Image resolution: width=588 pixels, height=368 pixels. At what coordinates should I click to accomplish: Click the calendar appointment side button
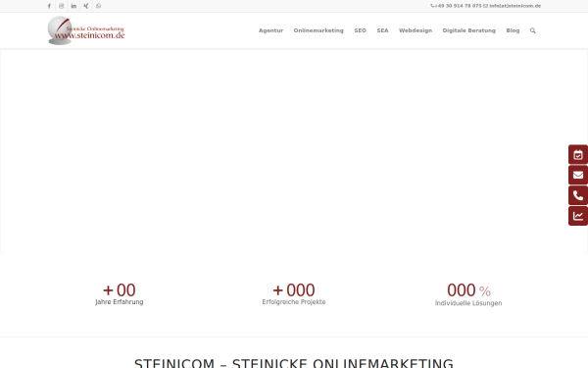coord(578,154)
